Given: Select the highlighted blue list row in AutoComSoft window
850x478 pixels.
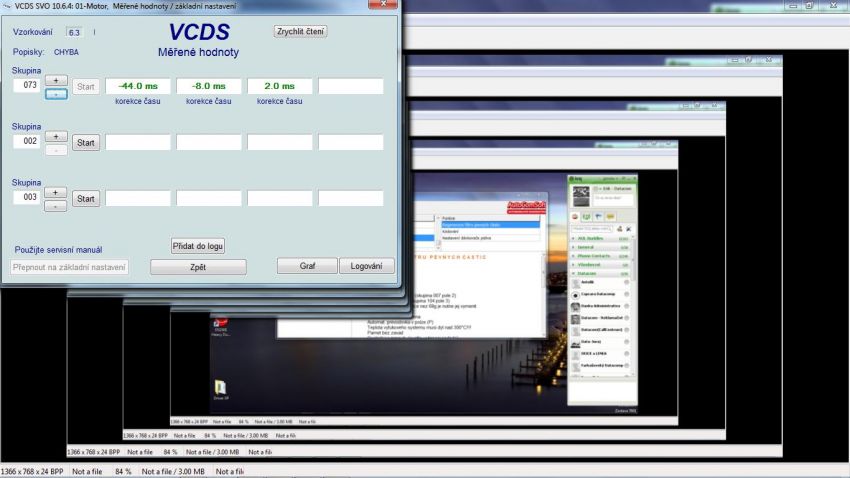Looking at the screenshot, I should (x=491, y=224).
